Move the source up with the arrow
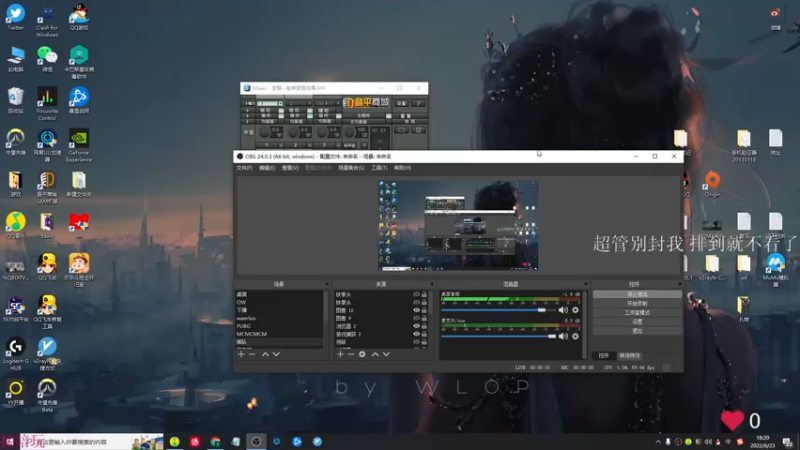Viewport: 800px width, 450px height. click(375, 354)
